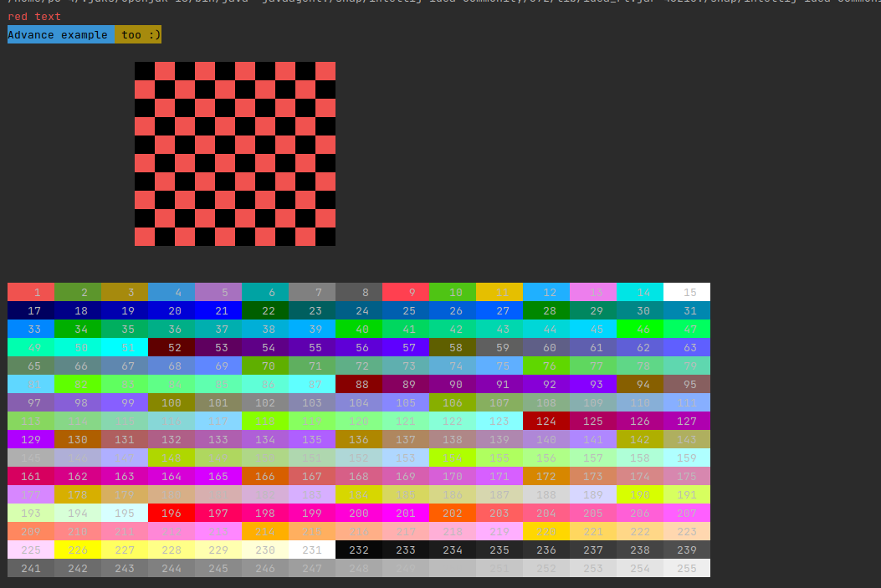Select the purple cell numbered 97
This screenshot has height=588, width=881.
tap(31, 402)
